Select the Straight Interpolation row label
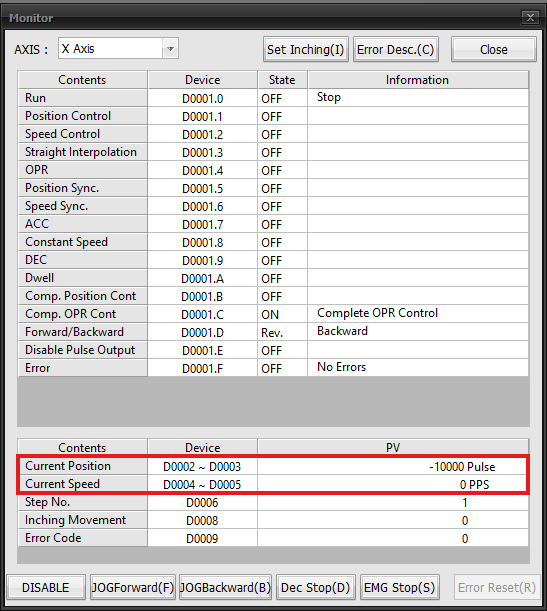 (x=83, y=152)
